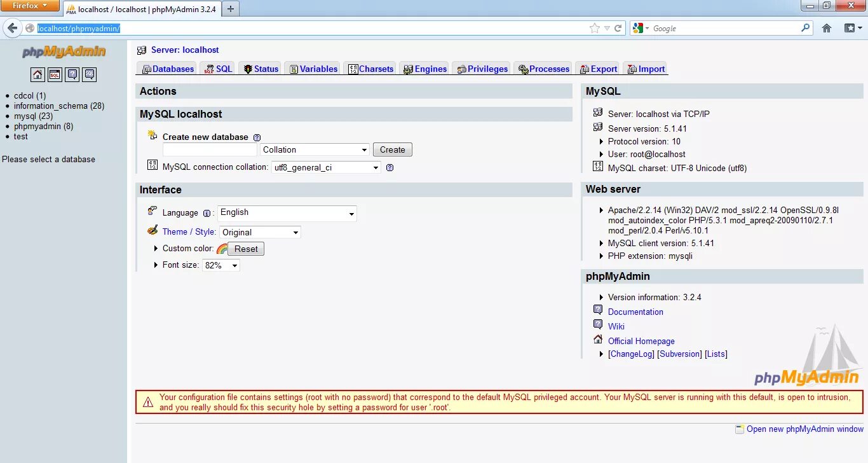Switch to the SQL tab
The height and width of the screenshot is (463, 868).
218,69
